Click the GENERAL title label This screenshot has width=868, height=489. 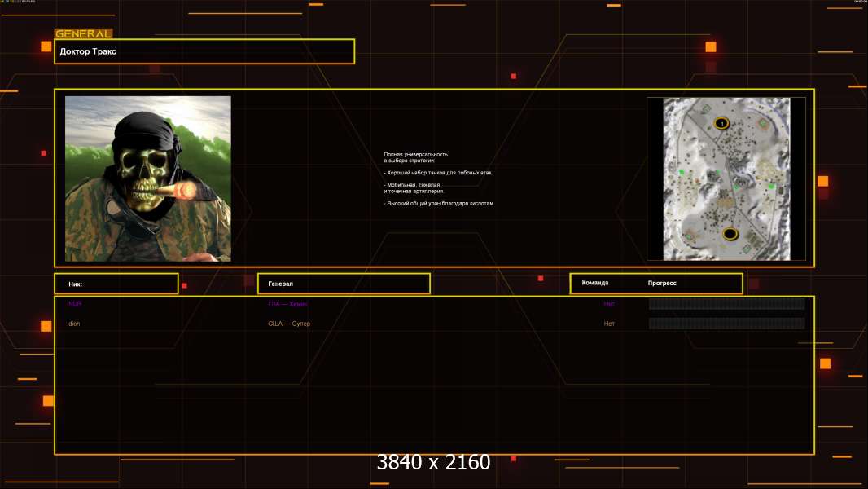click(83, 33)
